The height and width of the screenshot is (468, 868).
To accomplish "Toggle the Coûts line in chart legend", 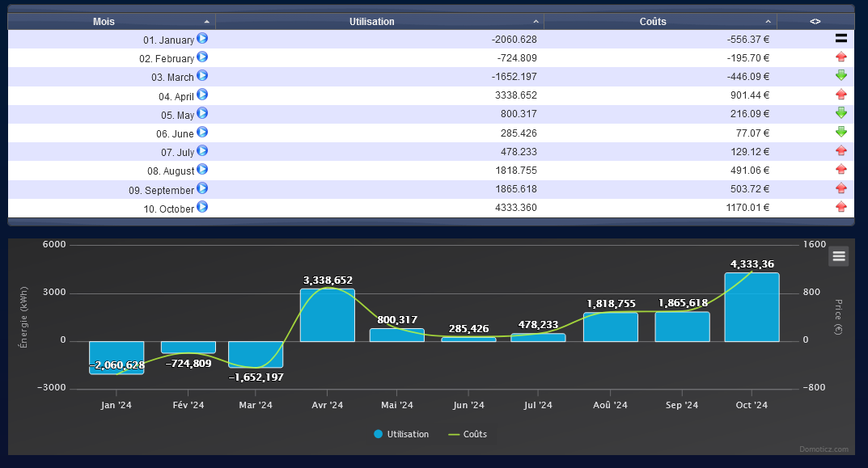I will click(468, 434).
